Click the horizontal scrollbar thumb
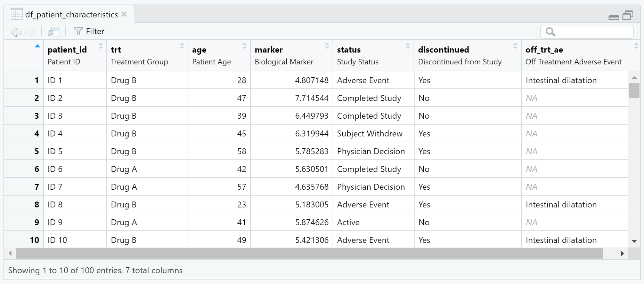The image size is (644, 284). [309, 253]
